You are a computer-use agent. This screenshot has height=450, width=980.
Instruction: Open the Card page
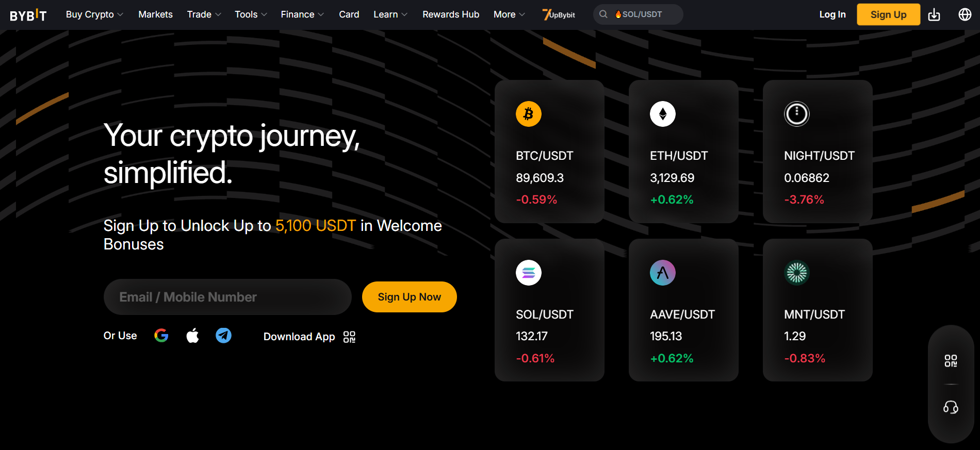349,14
